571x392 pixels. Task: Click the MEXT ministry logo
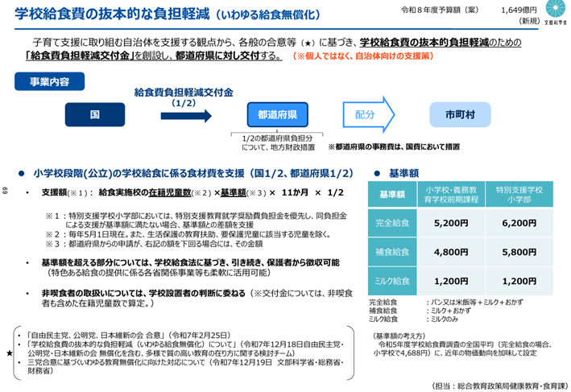(x=555, y=14)
